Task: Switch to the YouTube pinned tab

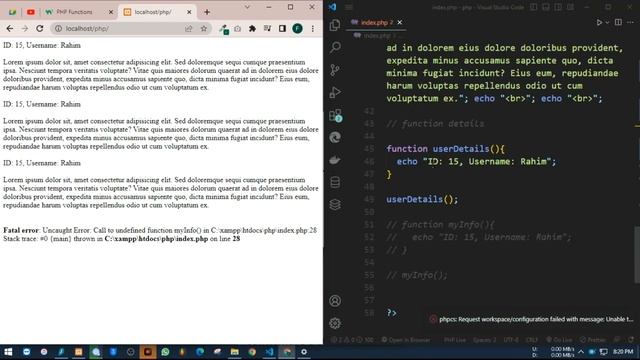Action: pyautogui.click(x=31, y=12)
